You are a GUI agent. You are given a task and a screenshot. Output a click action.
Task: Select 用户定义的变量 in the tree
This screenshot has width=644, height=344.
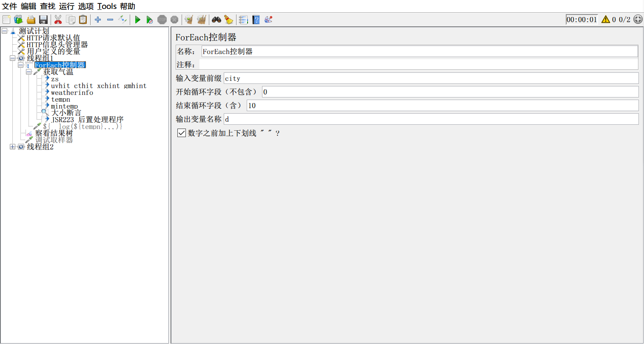[53, 52]
